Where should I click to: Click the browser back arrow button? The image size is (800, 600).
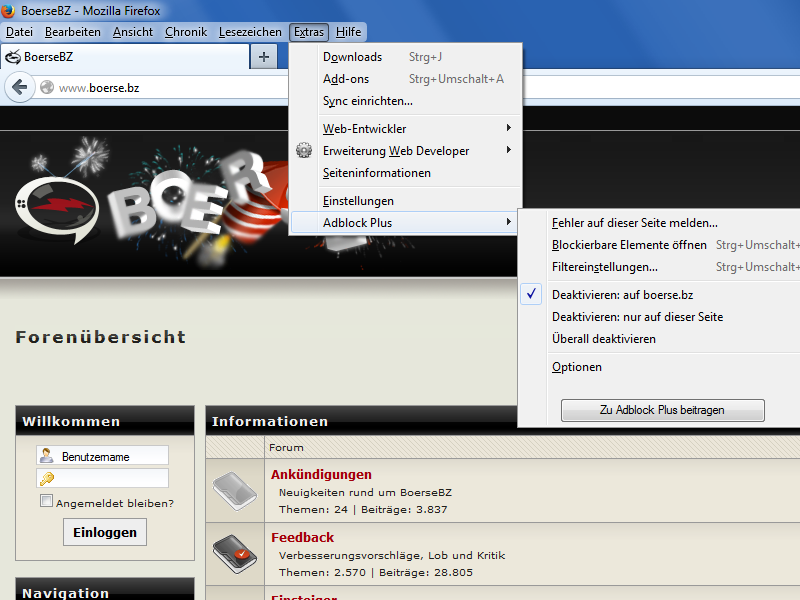(18, 87)
